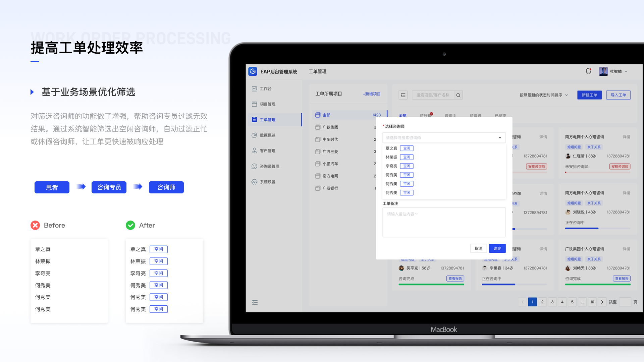644x362 pixels.
Task: Click the next page arrow
Action: point(602,302)
